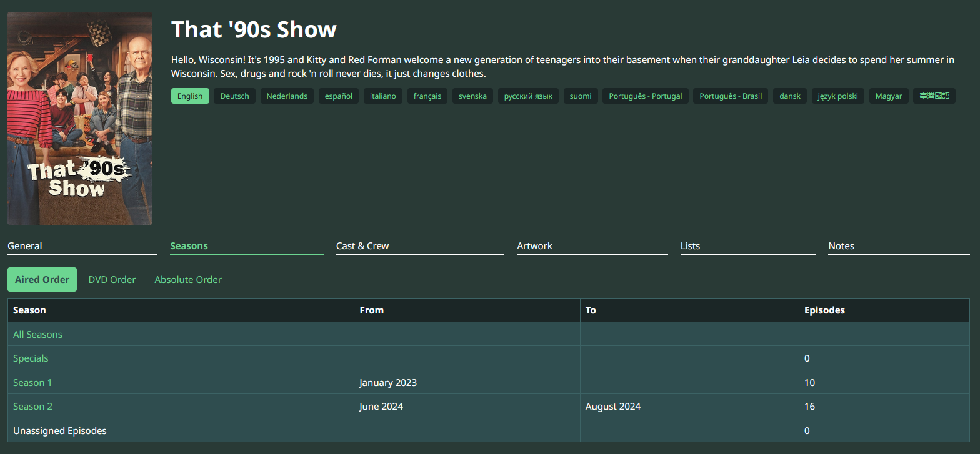Choose the Português - Portugal language tag

(646, 96)
